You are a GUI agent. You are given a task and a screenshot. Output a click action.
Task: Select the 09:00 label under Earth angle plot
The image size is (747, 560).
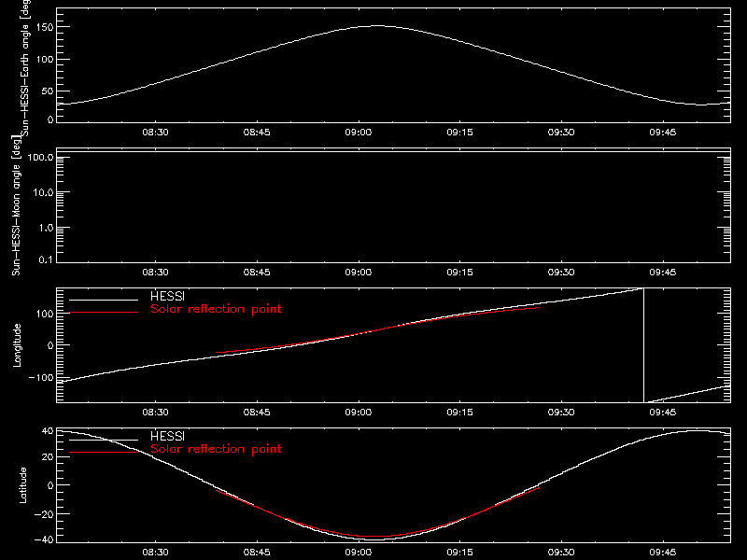click(359, 132)
